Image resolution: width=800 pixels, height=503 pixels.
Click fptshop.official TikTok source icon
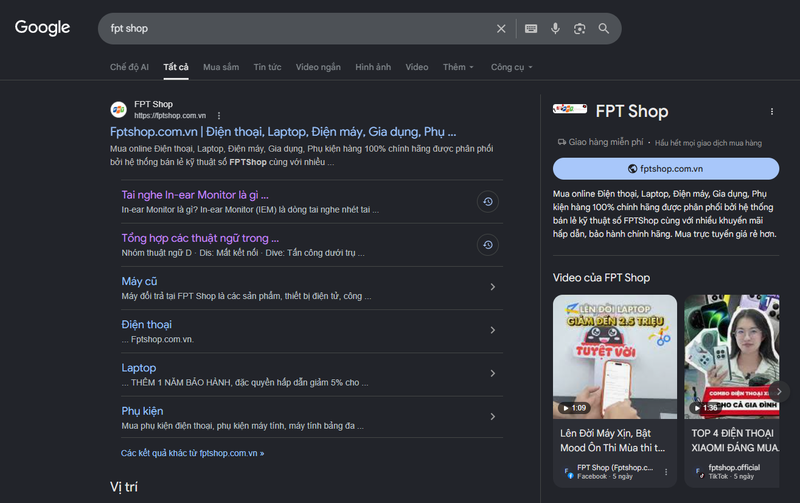699,472
